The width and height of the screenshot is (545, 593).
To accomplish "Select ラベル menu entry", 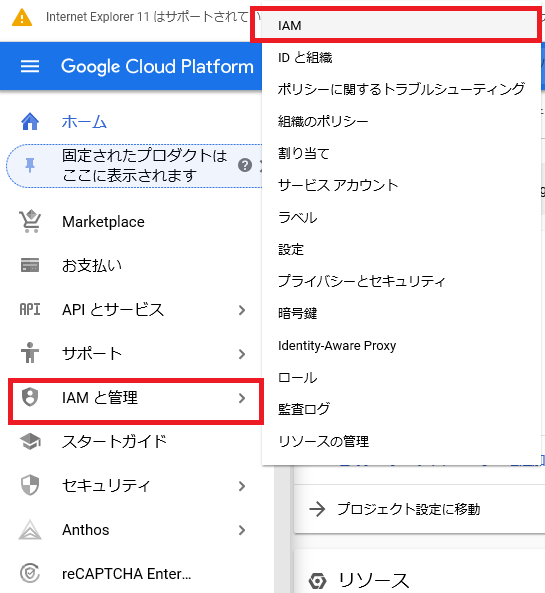I will click(x=401, y=217).
